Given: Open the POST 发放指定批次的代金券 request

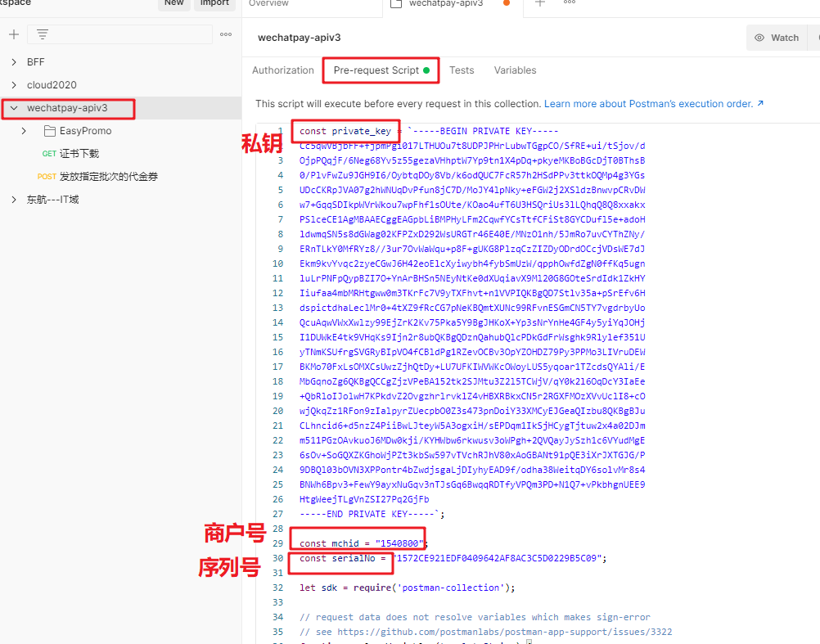Looking at the screenshot, I should point(109,177).
